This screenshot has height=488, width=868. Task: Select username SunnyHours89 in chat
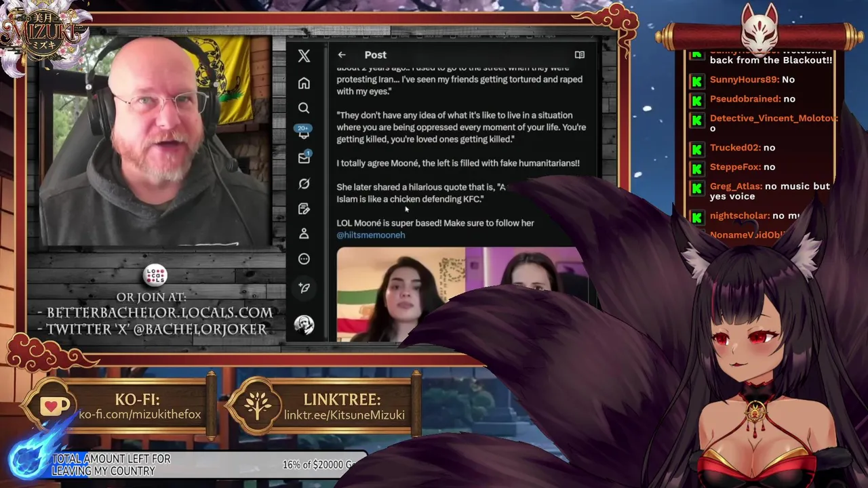tap(744, 79)
